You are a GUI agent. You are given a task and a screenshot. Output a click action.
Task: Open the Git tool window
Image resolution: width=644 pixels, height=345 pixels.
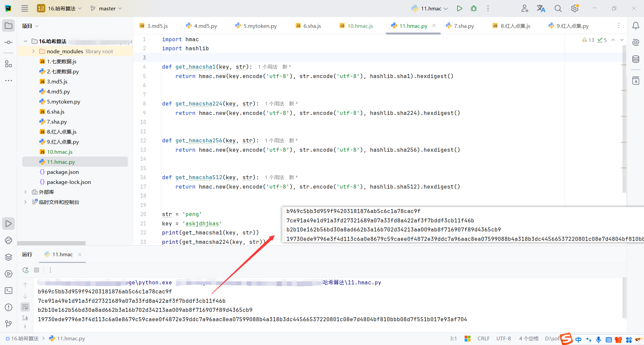[8, 324]
